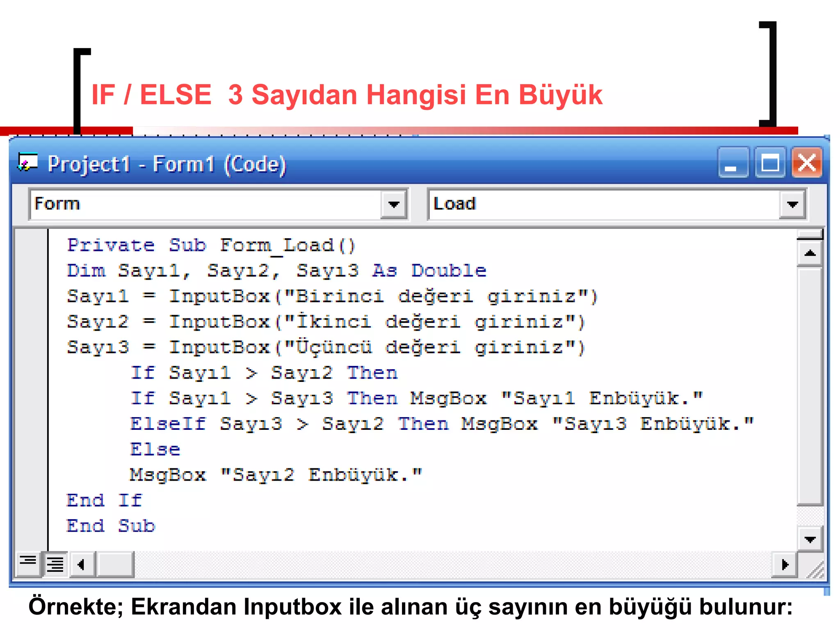Click the "End If" line
Image resolution: width=840 pixels, height=630 pixels.
click(x=104, y=500)
